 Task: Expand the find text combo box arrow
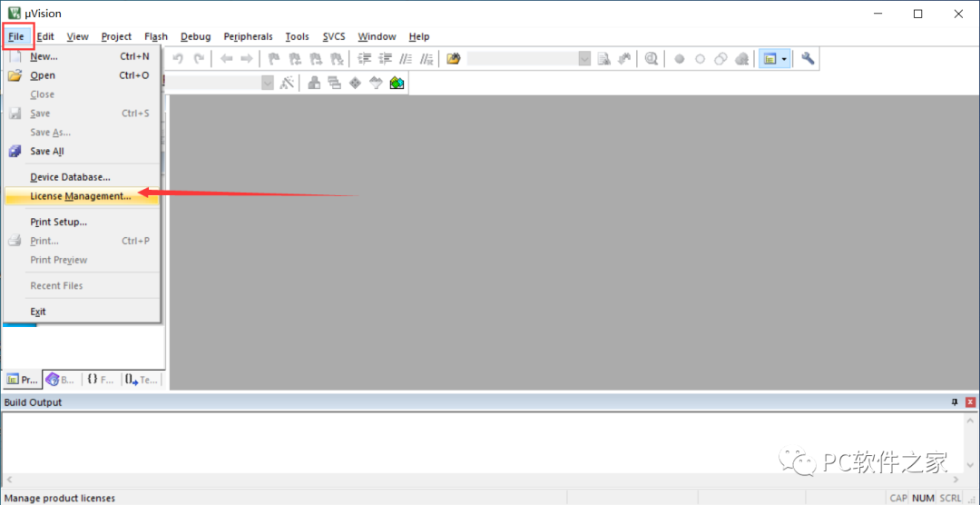point(584,59)
